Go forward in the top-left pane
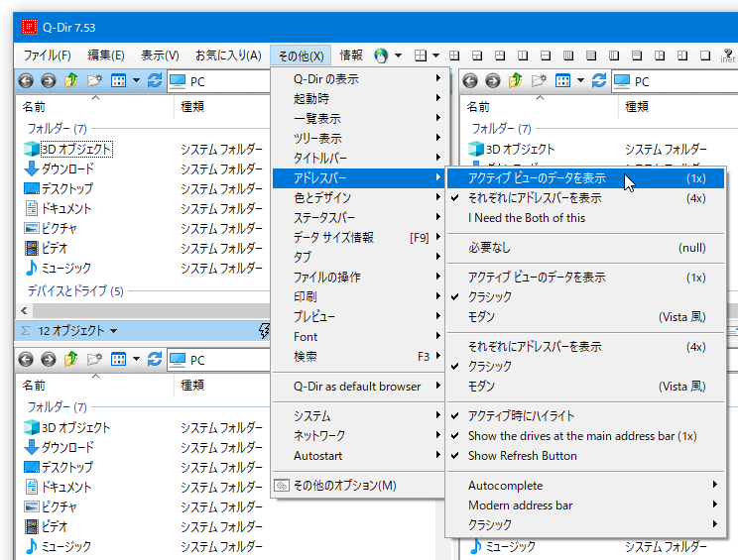The height and width of the screenshot is (560, 738). [x=48, y=81]
